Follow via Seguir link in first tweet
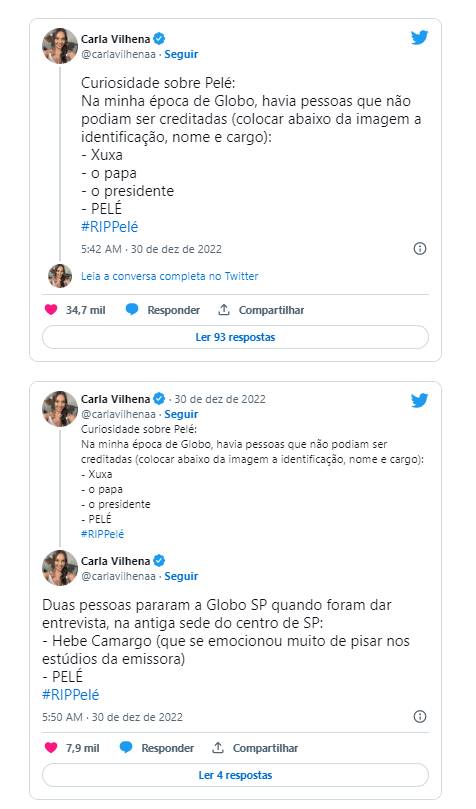The image size is (476, 809). point(181,54)
